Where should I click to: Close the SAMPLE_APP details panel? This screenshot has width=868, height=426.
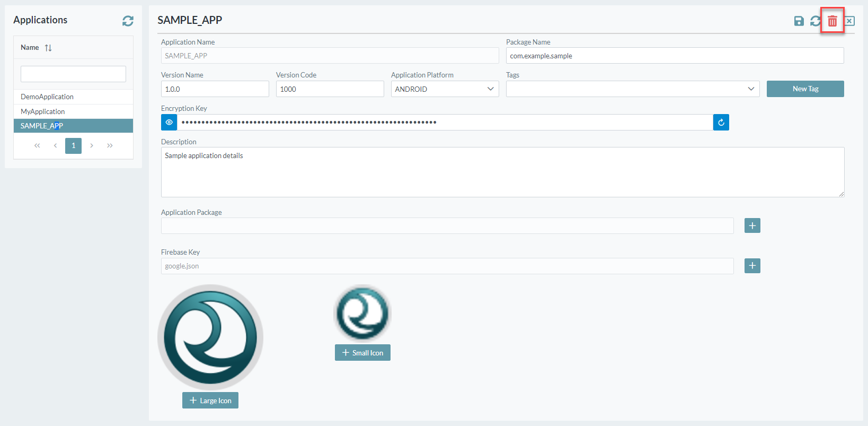tap(849, 21)
